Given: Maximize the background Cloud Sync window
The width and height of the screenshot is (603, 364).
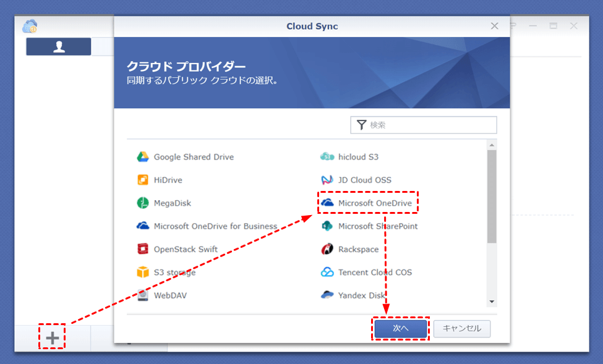Looking at the screenshot, I should (554, 26).
